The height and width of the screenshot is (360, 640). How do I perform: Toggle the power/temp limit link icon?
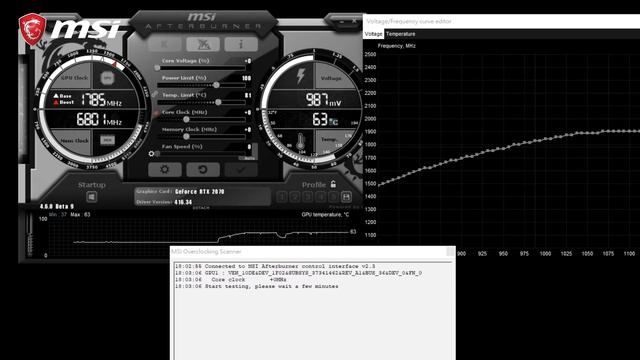click(x=154, y=94)
